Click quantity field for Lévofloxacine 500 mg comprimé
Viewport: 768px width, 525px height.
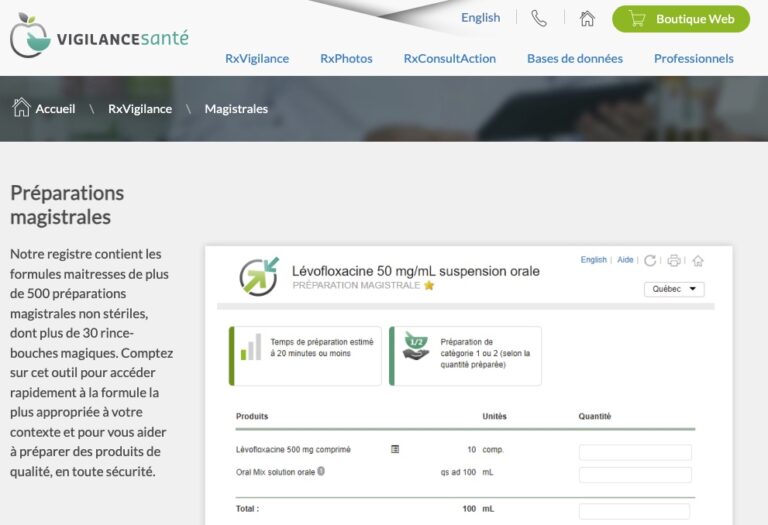(x=635, y=452)
